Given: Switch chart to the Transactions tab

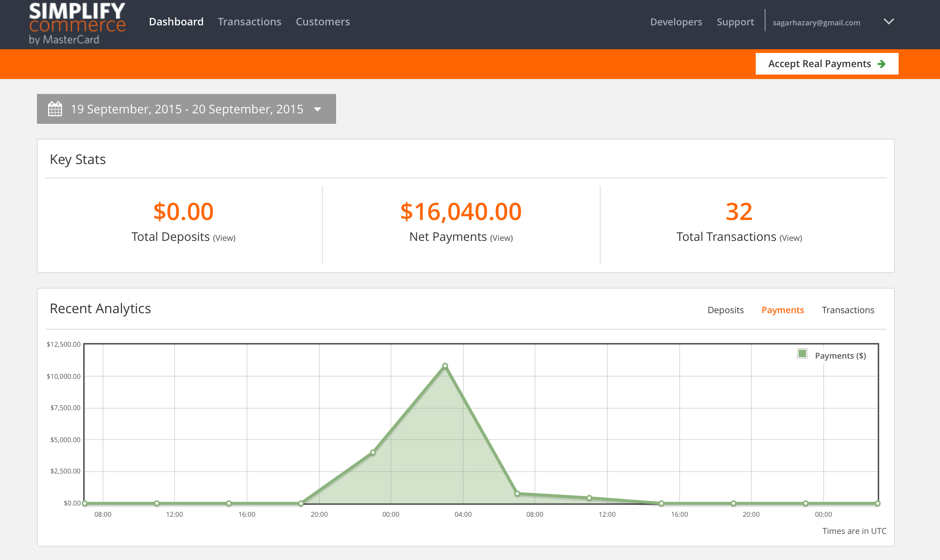Looking at the screenshot, I should [x=847, y=310].
